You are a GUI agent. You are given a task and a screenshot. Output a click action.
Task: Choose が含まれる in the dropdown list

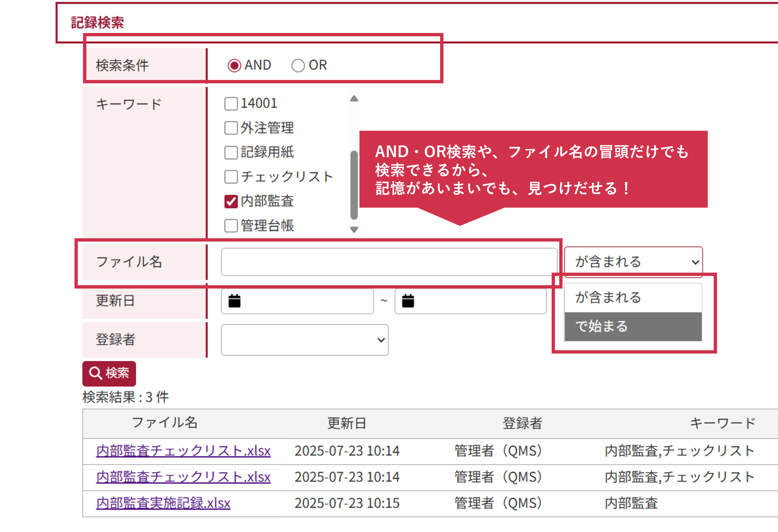click(633, 297)
